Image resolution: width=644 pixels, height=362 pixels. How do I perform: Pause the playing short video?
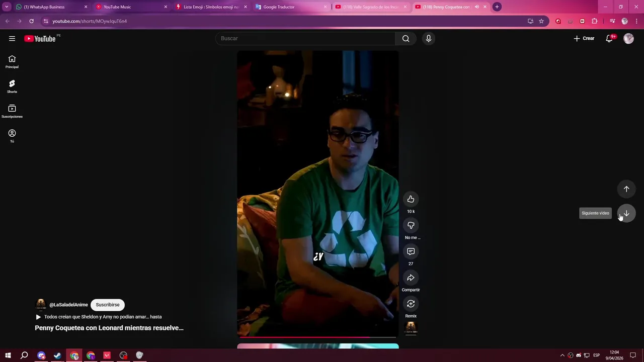318,194
